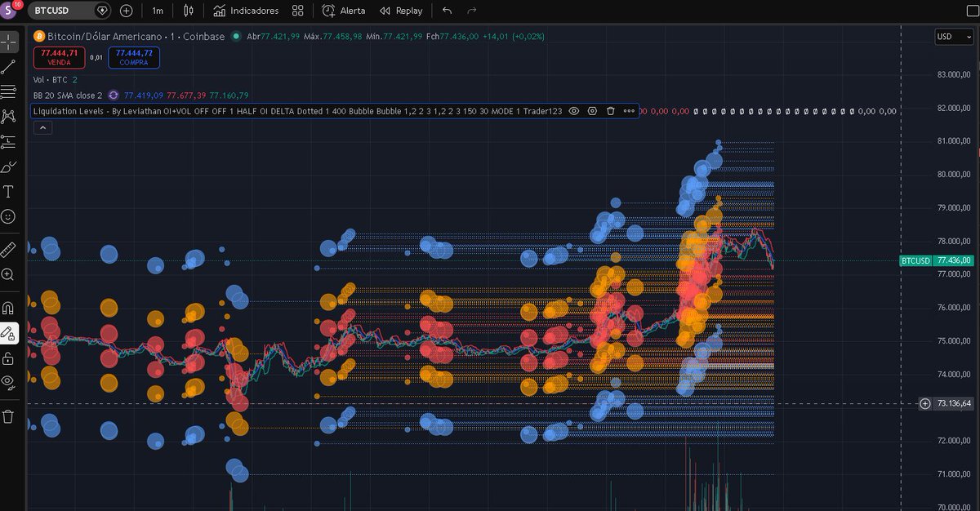The image size is (980, 511).
Task: Click the Abr 77.421,99 open value
Action: [x=273, y=36]
